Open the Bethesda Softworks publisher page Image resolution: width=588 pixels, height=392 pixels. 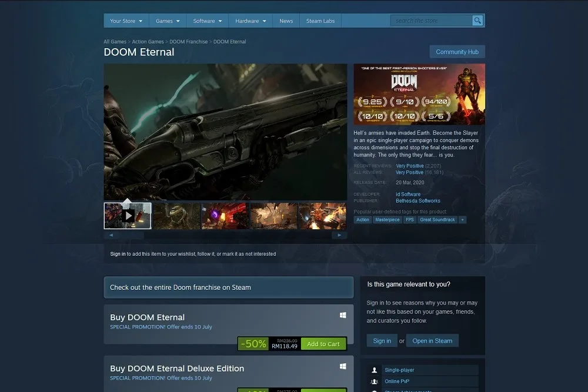(417, 201)
